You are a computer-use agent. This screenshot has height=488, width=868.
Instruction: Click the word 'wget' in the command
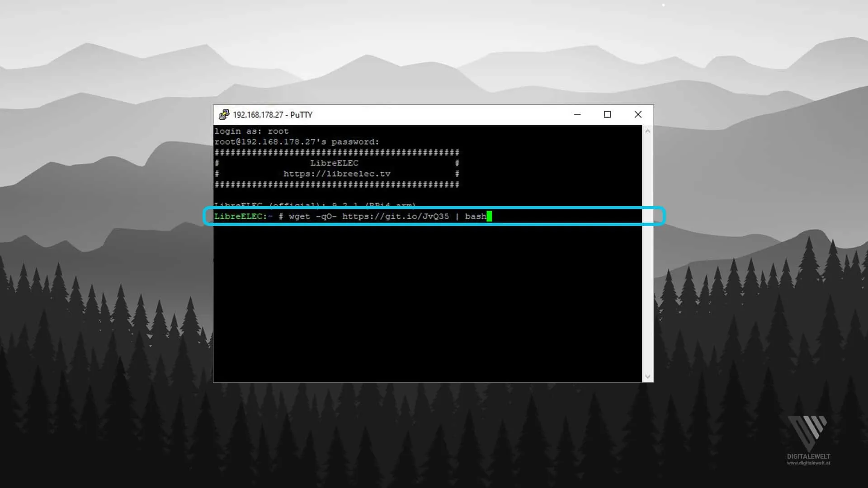tap(299, 216)
